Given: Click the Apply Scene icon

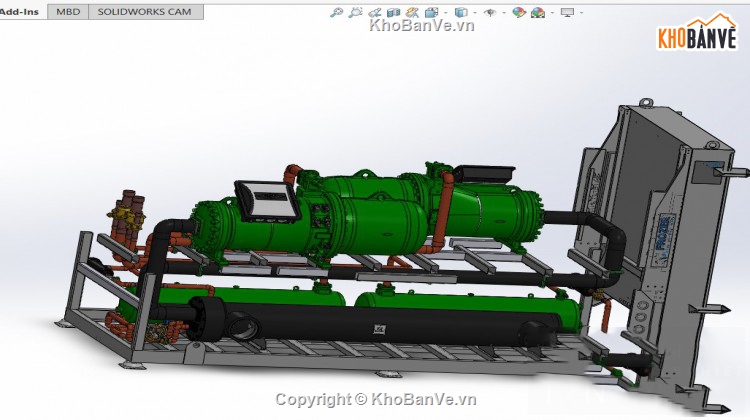Looking at the screenshot, I should click(x=538, y=12).
